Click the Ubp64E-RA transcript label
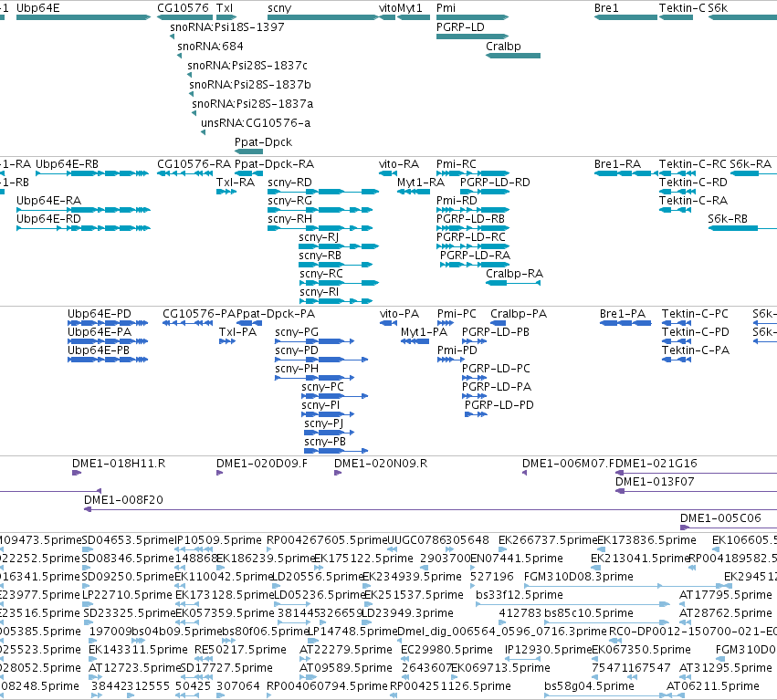 click(48, 201)
